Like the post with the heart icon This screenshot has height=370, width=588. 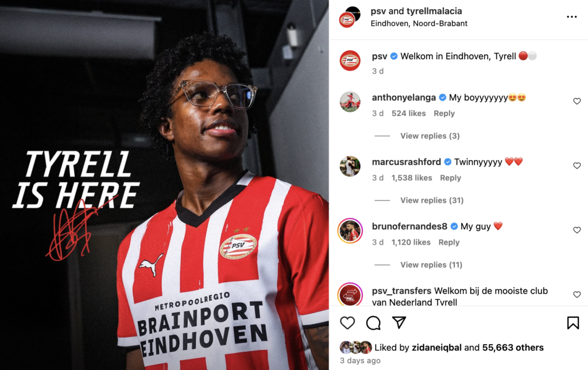(x=347, y=323)
